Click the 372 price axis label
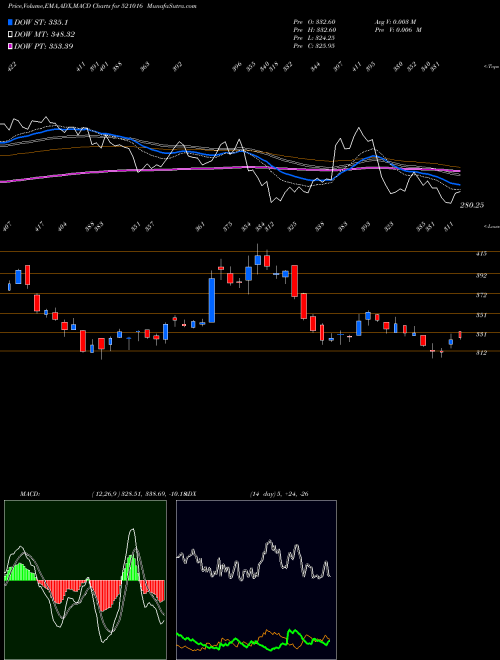The width and height of the screenshot is (500, 660). tap(481, 295)
